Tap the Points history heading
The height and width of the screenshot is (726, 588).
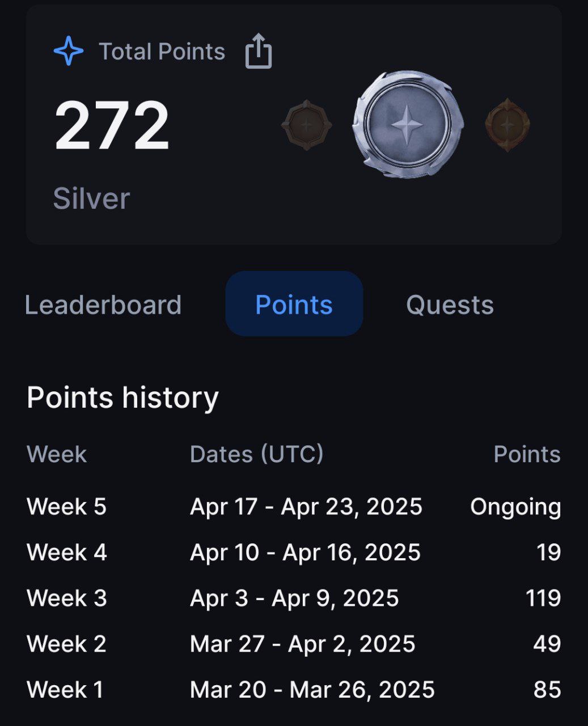click(122, 398)
